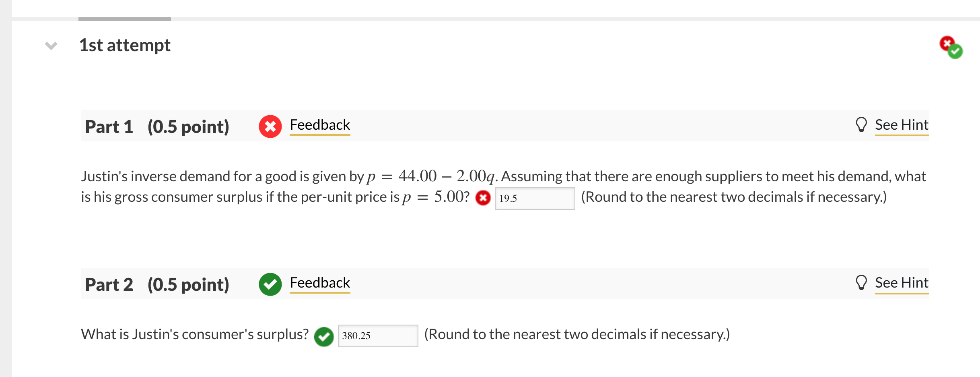Open See Hint for Part 1
Screen dimensions: 980x377
click(902, 124)
